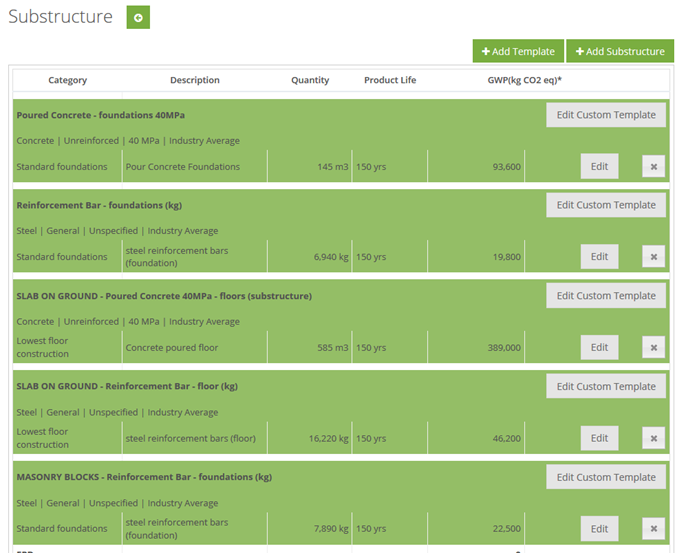This screenshot has width=675, height=553.
Task: Edit the 585 m3 Concrete poured floor entry
Action: (x=599, y=347)
